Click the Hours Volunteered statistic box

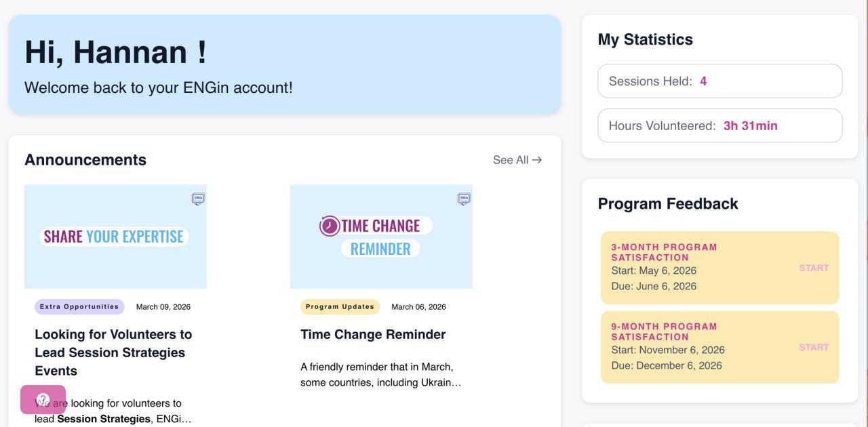point(719,125)
